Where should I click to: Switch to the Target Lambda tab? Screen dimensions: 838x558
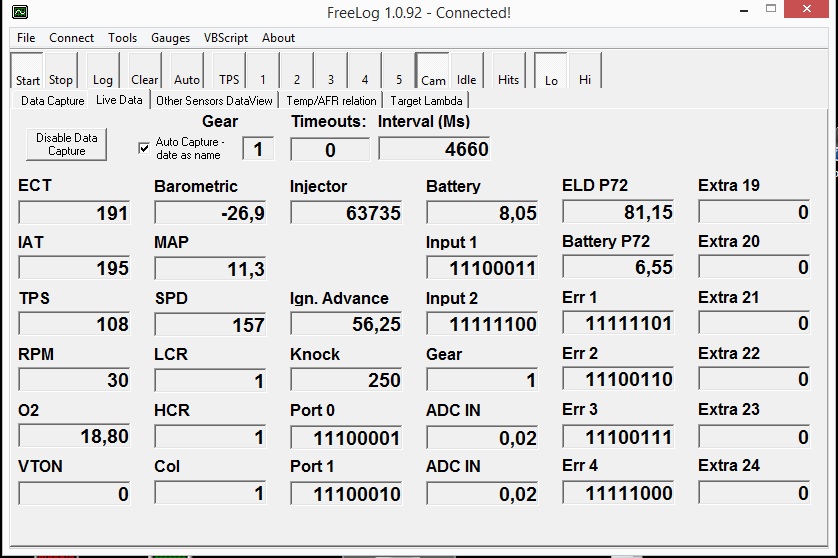coord(426,101)
